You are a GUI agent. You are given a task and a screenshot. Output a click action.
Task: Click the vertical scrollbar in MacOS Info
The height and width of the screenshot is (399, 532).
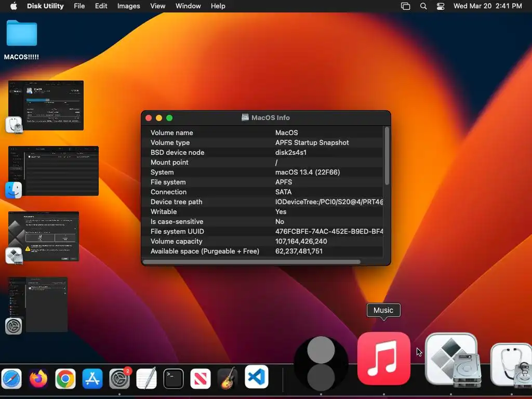387,156
